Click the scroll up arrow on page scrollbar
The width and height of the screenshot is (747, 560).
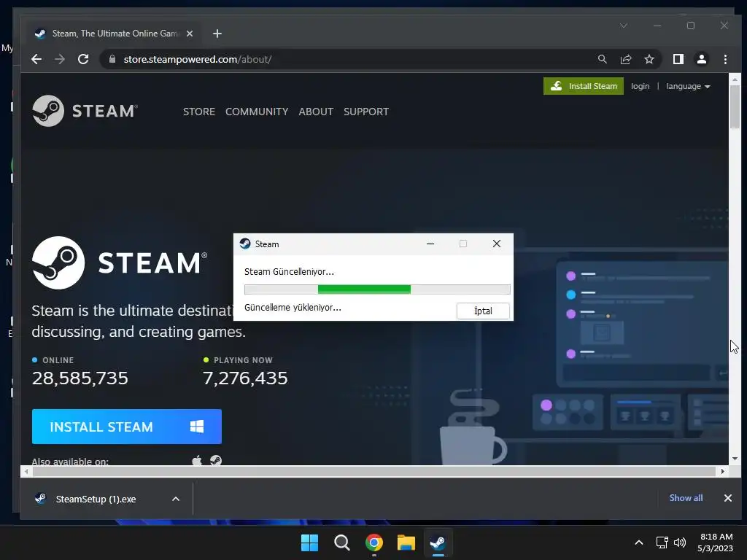(x=735, y=79)
